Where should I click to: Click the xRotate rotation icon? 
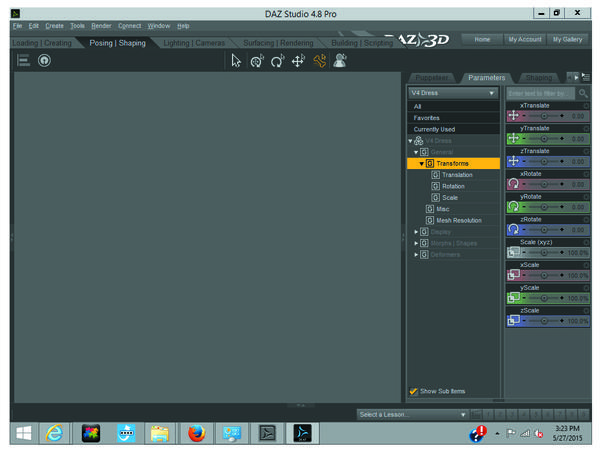514,184
